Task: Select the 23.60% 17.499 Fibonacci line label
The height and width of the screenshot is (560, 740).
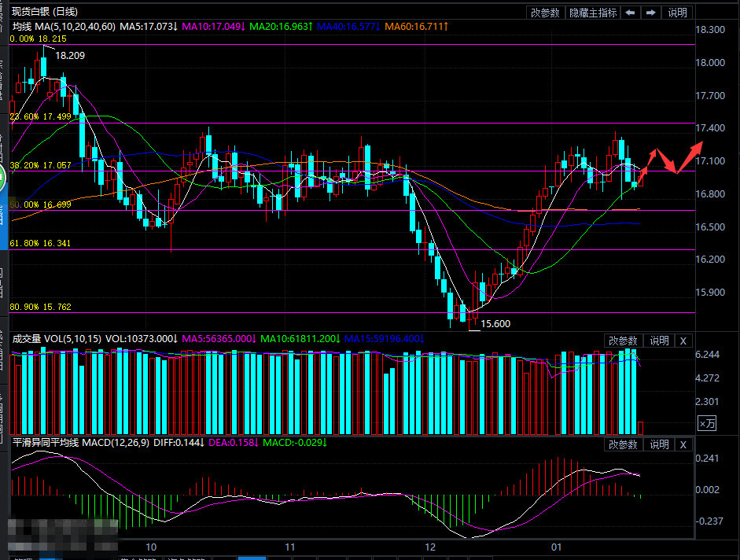Action: [39, 116]
